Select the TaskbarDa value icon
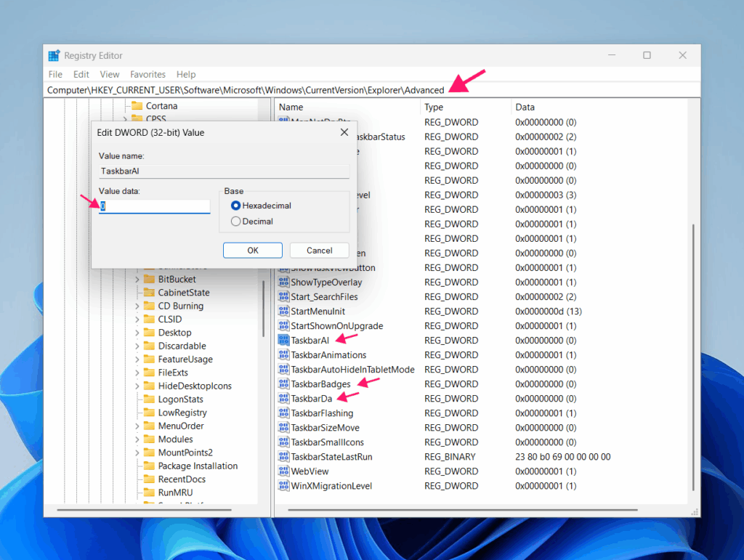This screenshot has width=744, height=560. click(x=284, y=398)
